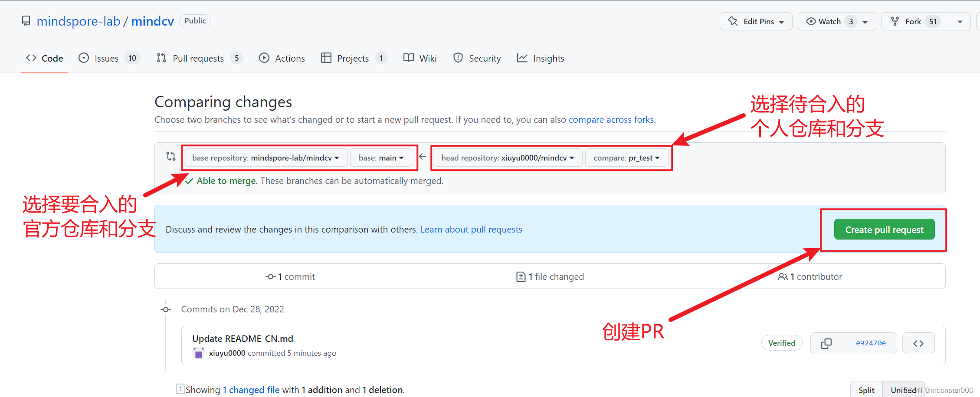
Task: Select the 1 file changed section
Action: point(550,276)
